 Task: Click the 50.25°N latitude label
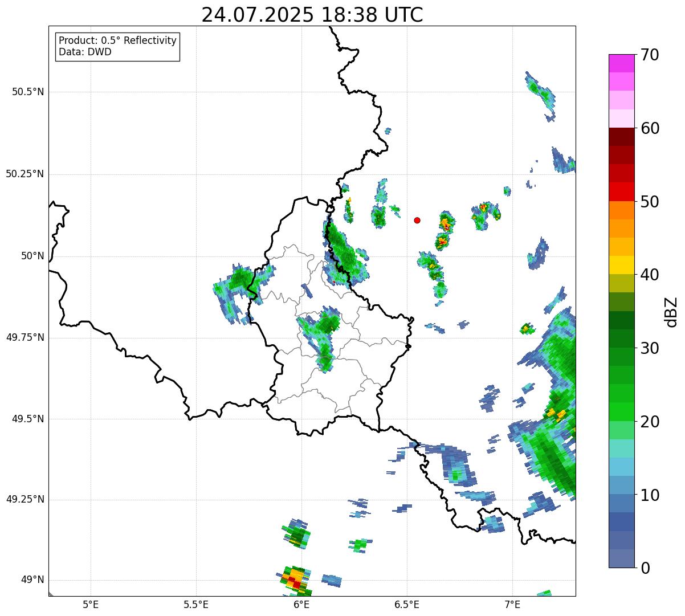[x=25, y=174]
